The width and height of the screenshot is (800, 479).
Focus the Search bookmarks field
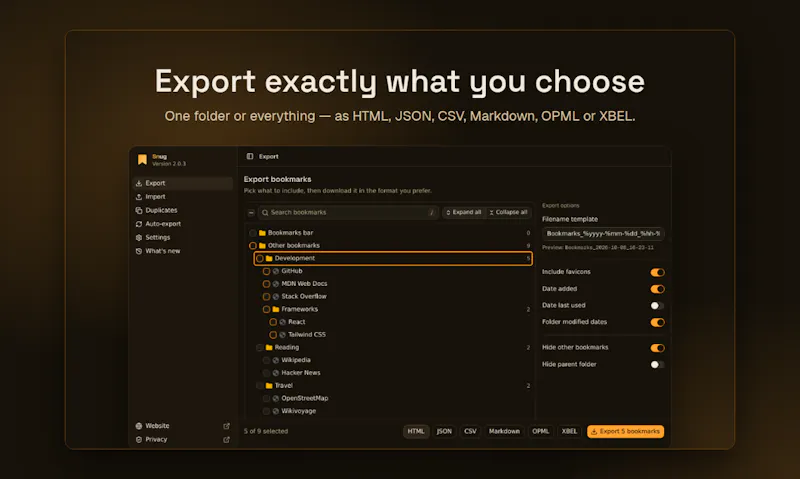pyautogui.click(x=348, y=213)
